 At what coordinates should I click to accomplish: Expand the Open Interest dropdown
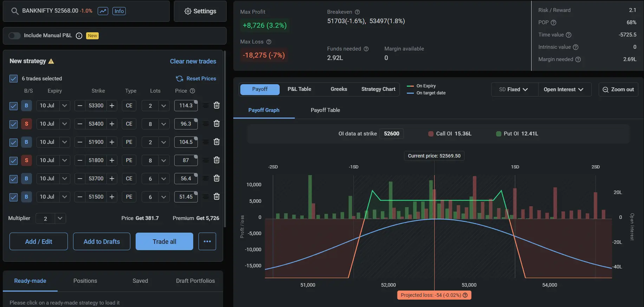point(564,89)
